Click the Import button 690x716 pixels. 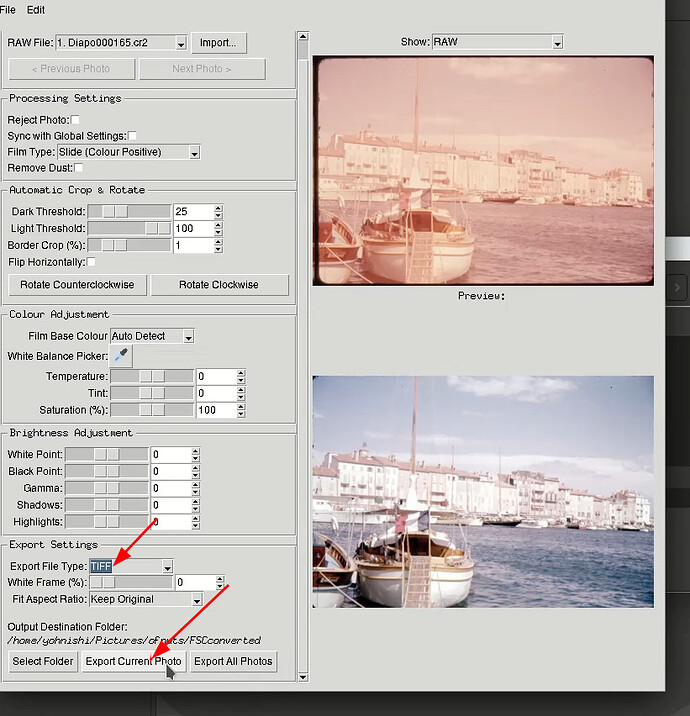[x=218, y=43]
